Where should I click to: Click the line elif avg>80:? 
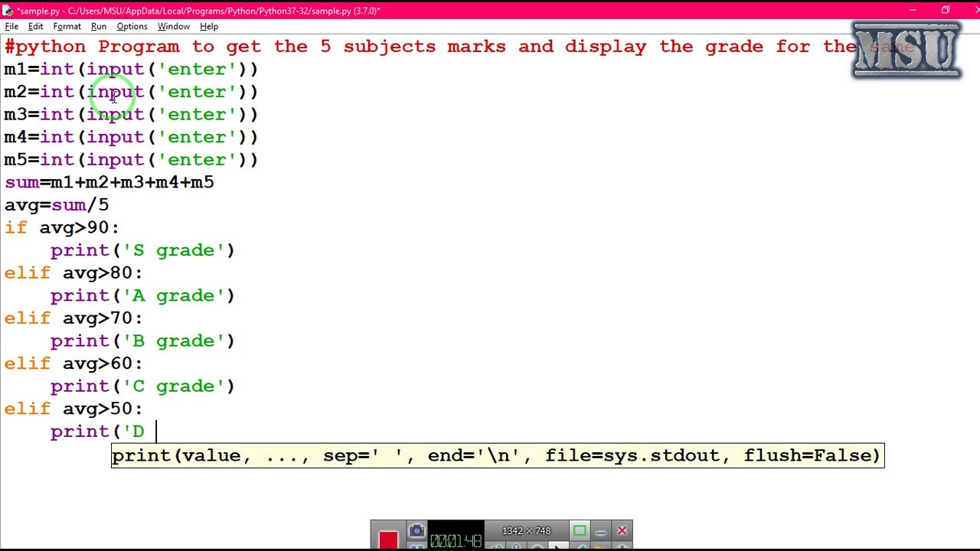(x=73, y=273)
